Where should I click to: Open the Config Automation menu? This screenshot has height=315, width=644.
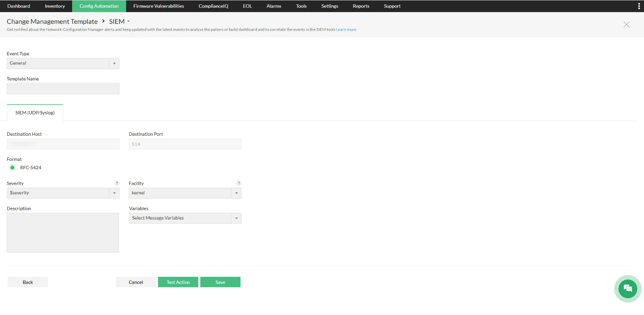[x=99, y=6]
